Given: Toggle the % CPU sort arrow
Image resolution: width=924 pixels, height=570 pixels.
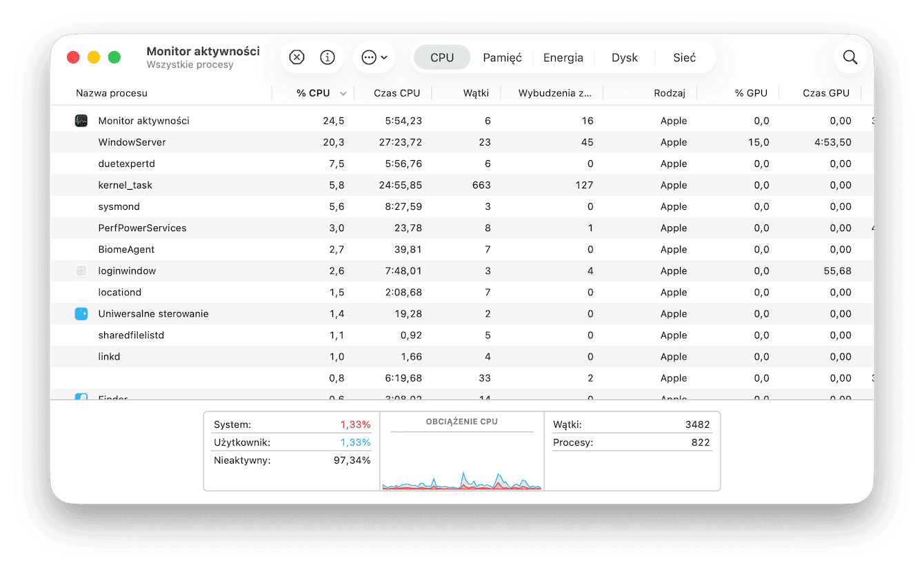Looking at the screenshot, I should tap(343, 93).
